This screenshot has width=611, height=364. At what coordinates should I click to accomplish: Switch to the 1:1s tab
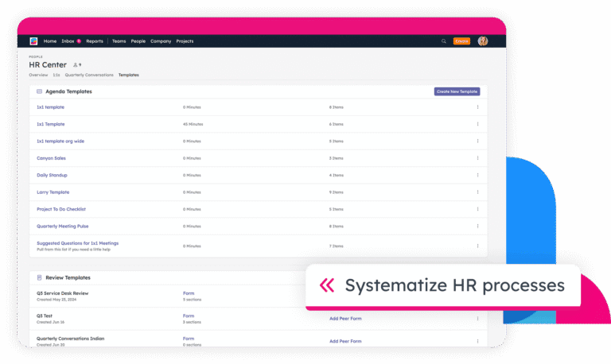point(56,75)
